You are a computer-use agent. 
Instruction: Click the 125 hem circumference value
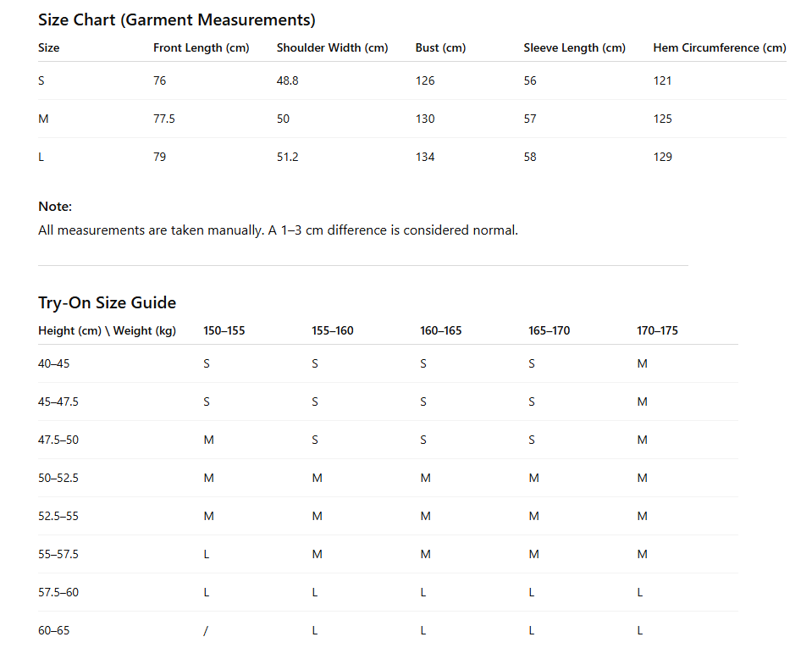[662, 119]
